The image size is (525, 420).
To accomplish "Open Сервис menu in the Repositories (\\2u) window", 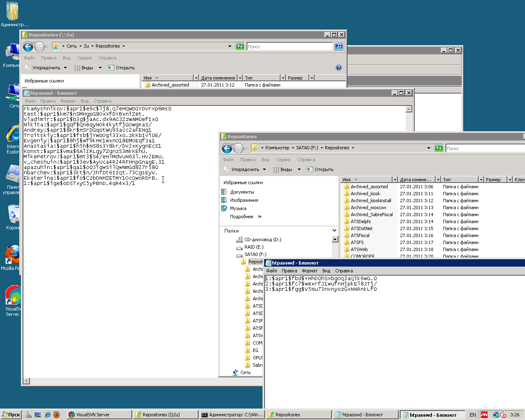I will tap(84, 58).
